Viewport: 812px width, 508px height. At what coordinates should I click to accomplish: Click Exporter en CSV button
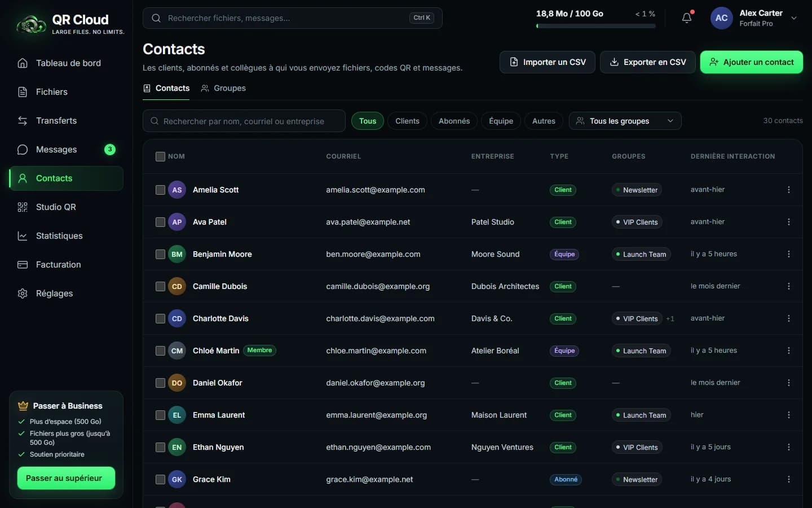647,62
